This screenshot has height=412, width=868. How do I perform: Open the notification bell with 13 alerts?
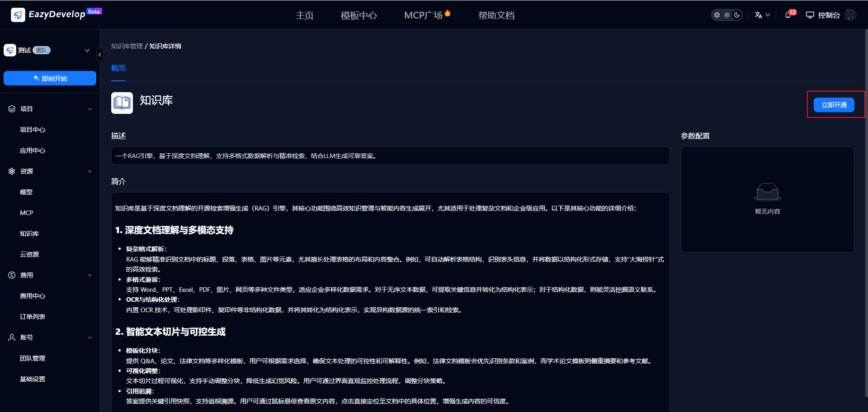[788, 15]
